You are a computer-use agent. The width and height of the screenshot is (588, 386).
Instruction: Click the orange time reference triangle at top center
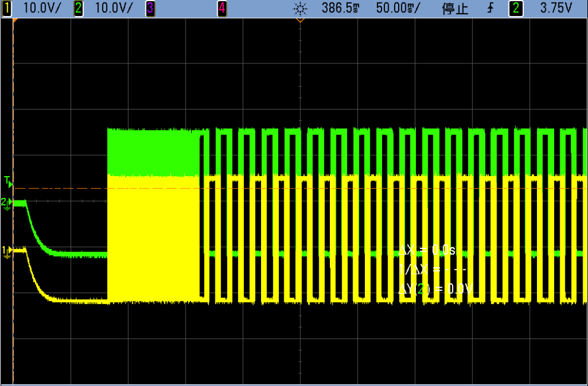click(300, 21)
